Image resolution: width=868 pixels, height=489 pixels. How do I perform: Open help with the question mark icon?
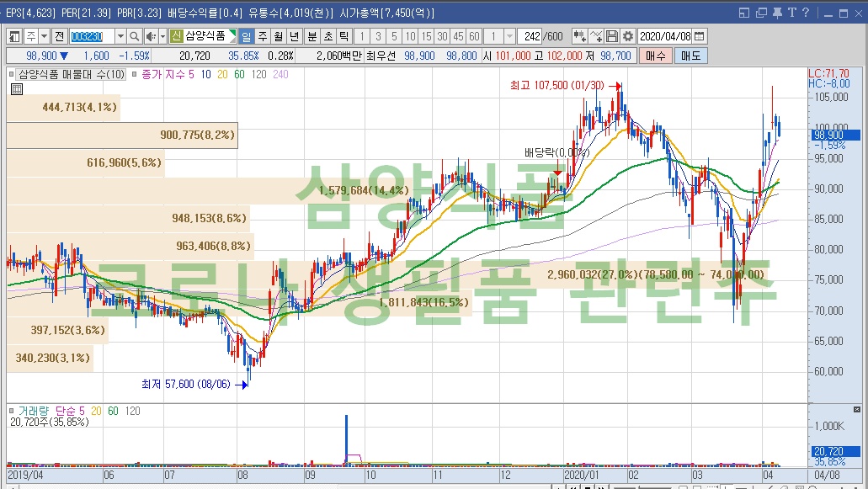pyautogui.click(x=806, y=13)
